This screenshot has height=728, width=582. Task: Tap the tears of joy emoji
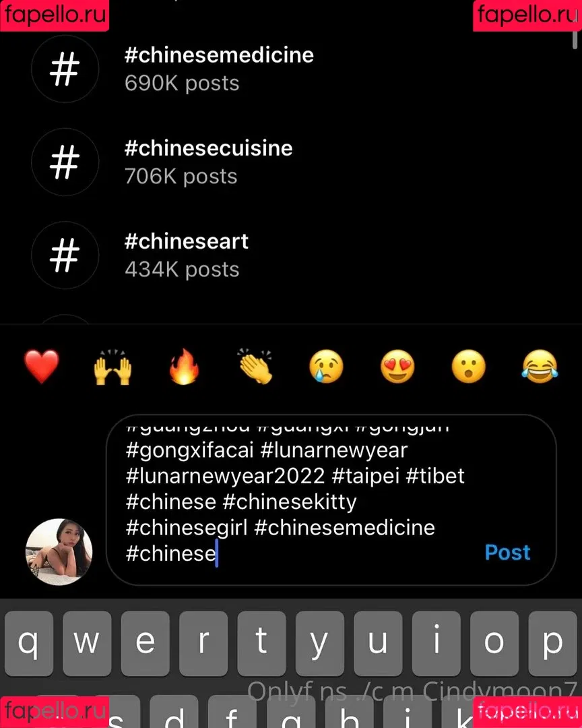(x=540, y=368)
